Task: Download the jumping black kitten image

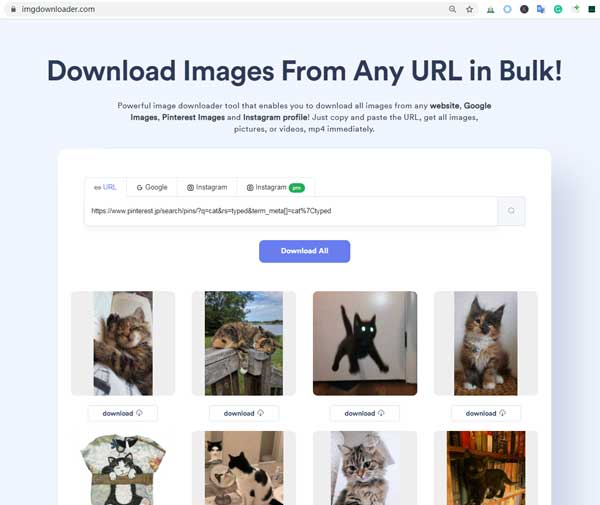Action: (364, 413)
